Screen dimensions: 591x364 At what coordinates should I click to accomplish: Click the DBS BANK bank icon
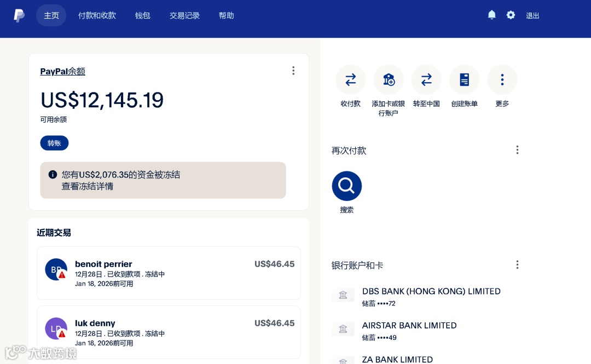(x=343, y=294)
